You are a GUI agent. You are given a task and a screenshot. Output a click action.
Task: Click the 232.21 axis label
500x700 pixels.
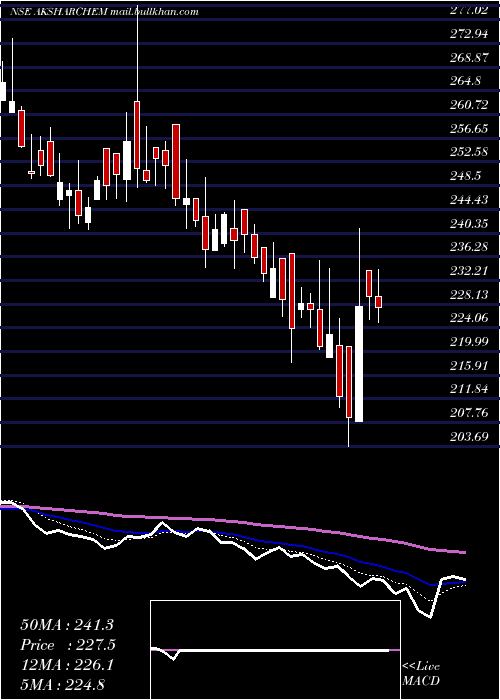coord(469,271)
